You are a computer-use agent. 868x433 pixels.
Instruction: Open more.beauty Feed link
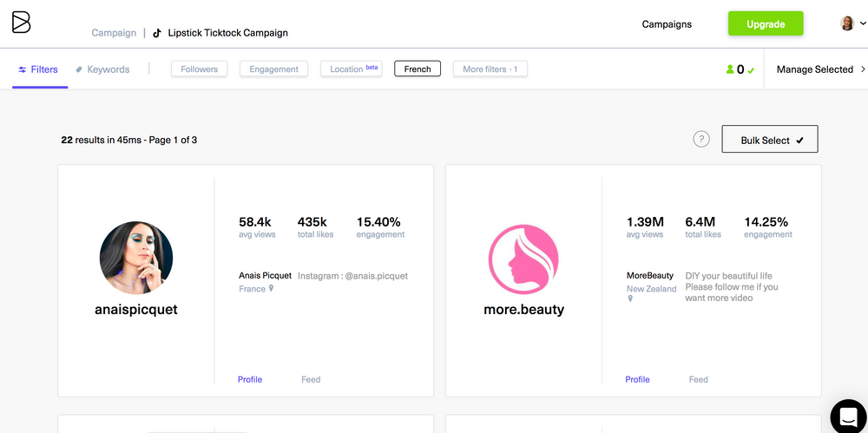699,379
